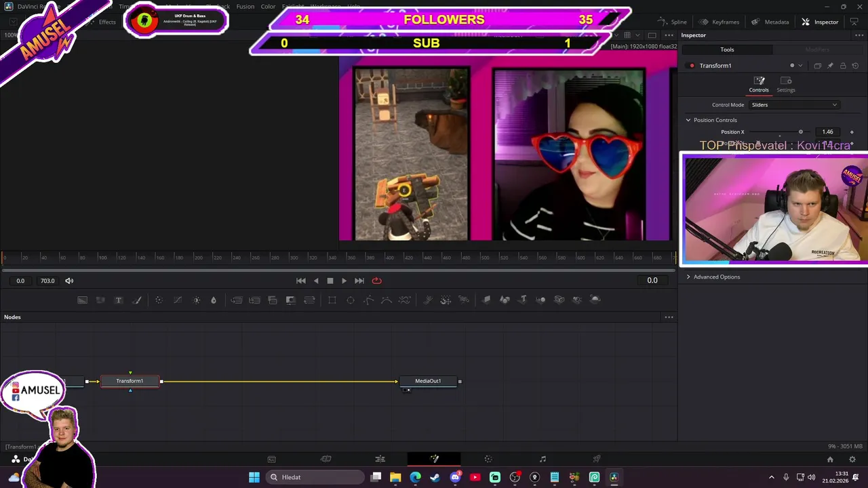The image size is (868, 488).
Task: Open the Effects panel button
Action: pos(100,22)
